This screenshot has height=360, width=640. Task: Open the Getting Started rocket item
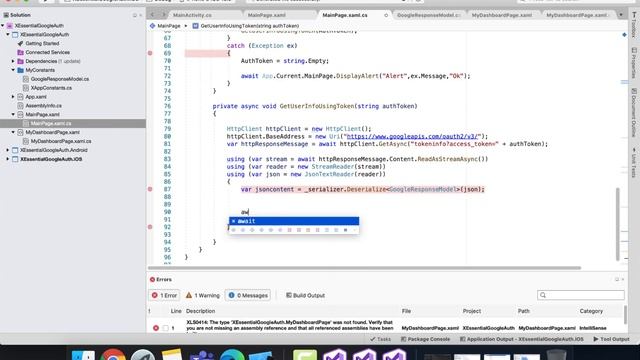[20, 43]
